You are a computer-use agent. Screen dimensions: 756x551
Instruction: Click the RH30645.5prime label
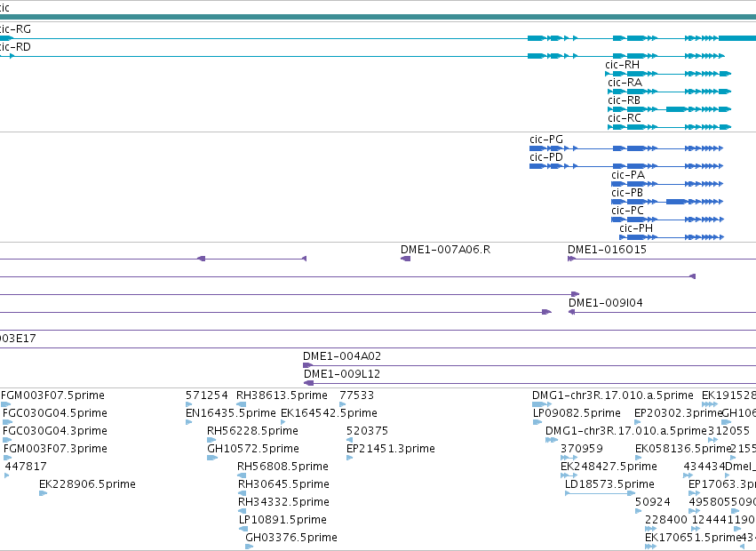coord(283,484)
